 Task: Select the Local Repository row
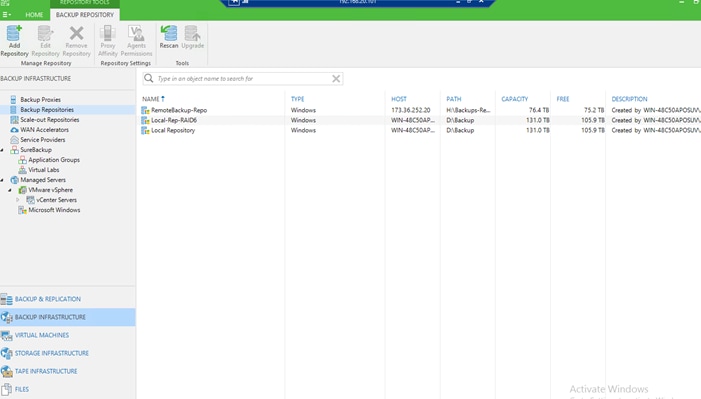(x=420, y=130)
